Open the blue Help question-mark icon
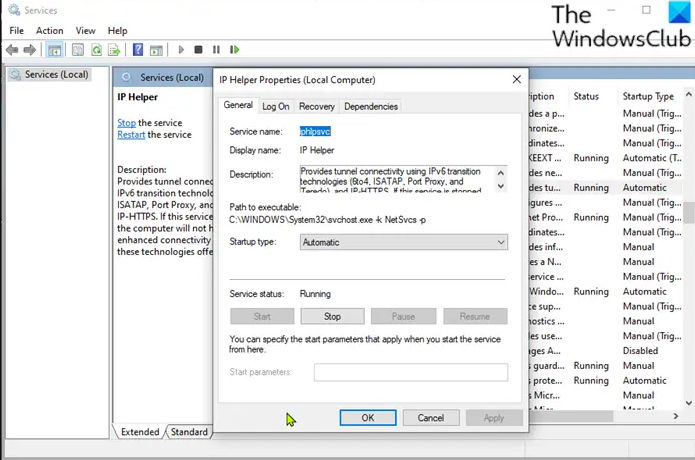The width and height of the screenshot is (695, 460). tap(138, 50)
